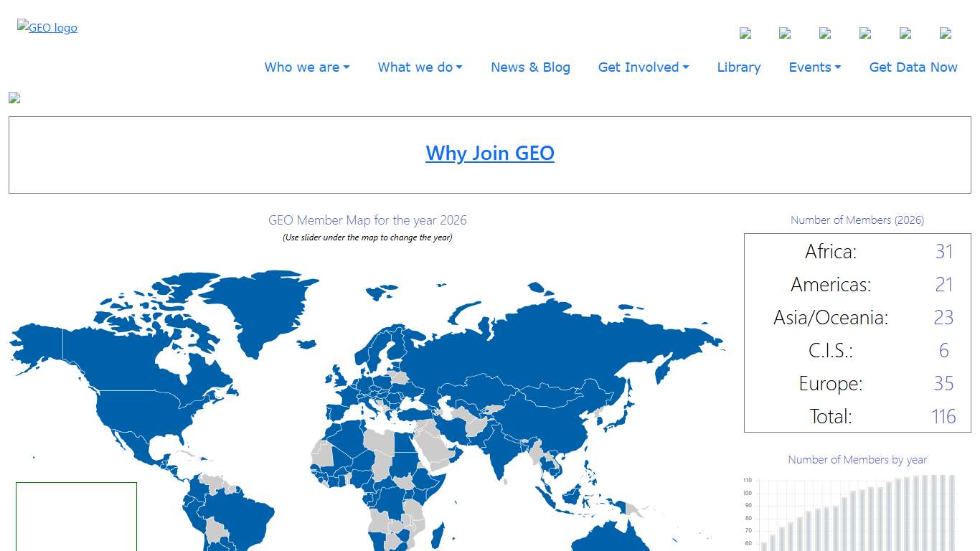Open the Get Involved dropdown

(x=643, y=67)
